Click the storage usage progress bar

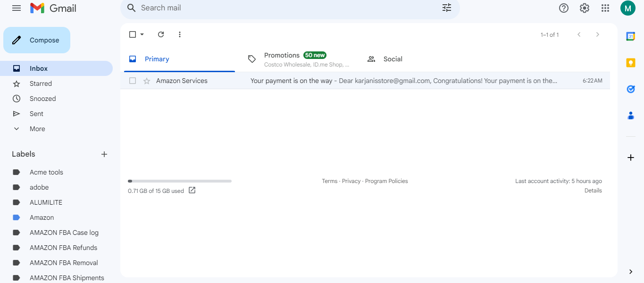pyautogui.click(x=180, y=181)
